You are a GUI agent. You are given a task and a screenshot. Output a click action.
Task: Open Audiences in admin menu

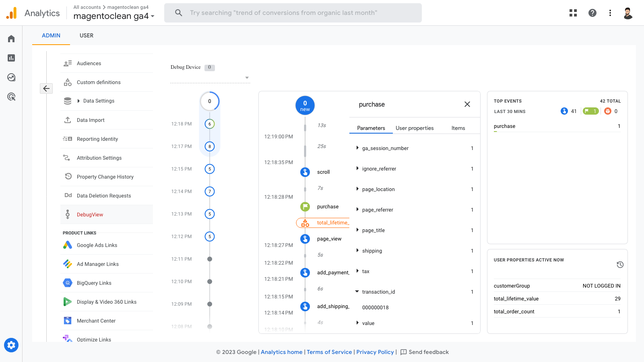[107, 64]
